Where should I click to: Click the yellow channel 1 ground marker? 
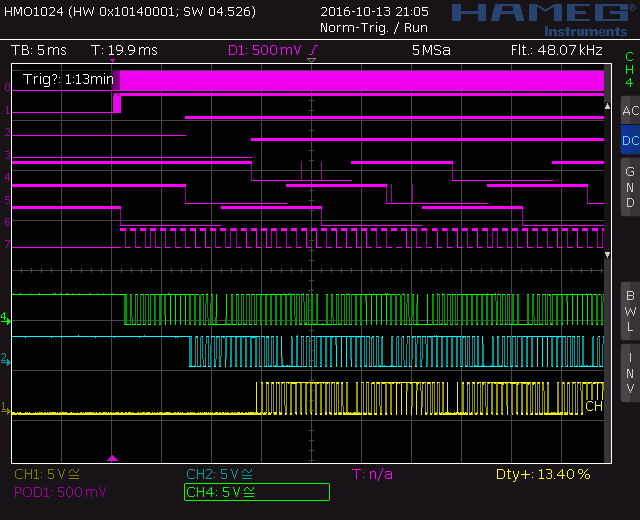pos(5,408)
